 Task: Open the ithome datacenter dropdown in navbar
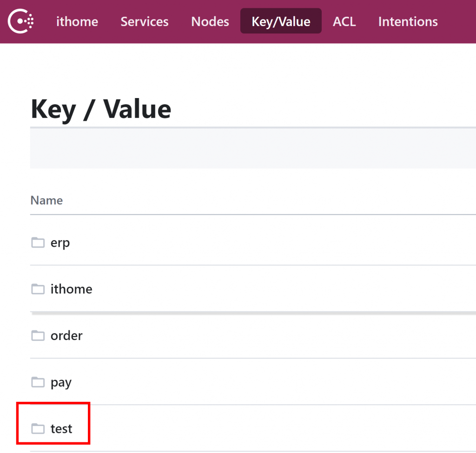point(77,21)
